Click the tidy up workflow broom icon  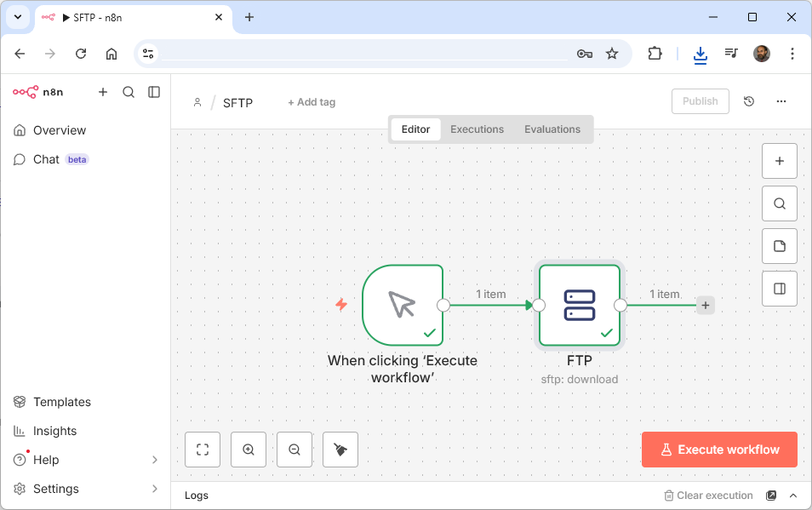[340, 450]
